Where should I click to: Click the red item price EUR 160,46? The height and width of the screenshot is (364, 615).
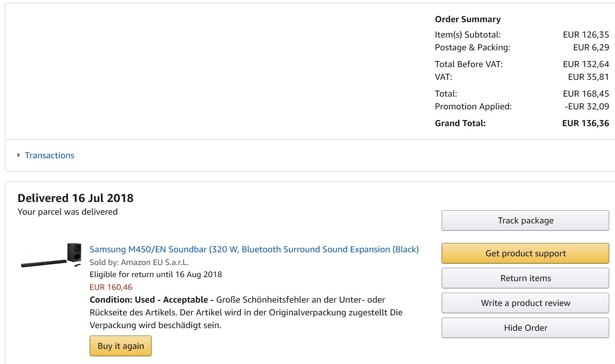[x=111, y=287]
